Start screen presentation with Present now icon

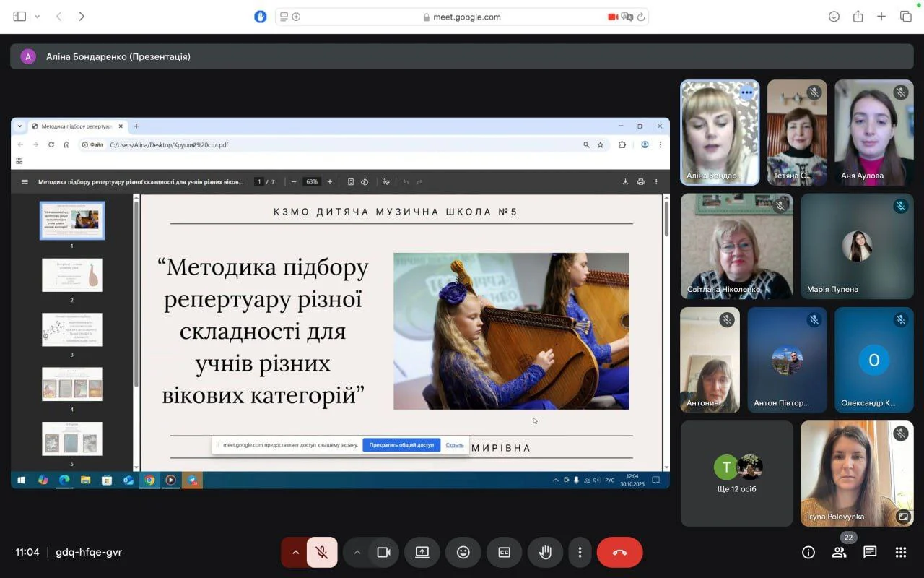422,553
